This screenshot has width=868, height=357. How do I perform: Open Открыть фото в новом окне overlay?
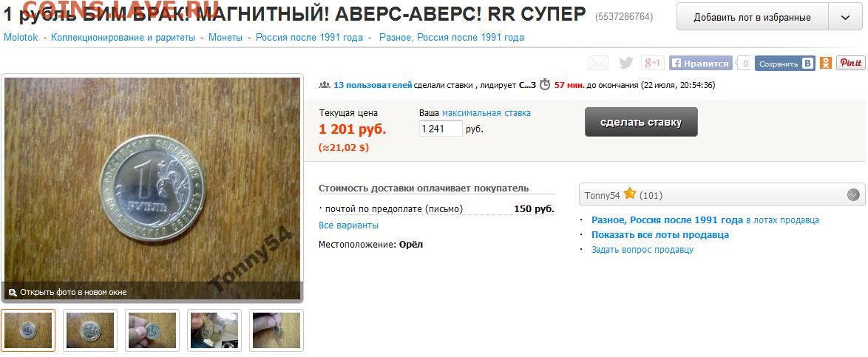(73, 292)
